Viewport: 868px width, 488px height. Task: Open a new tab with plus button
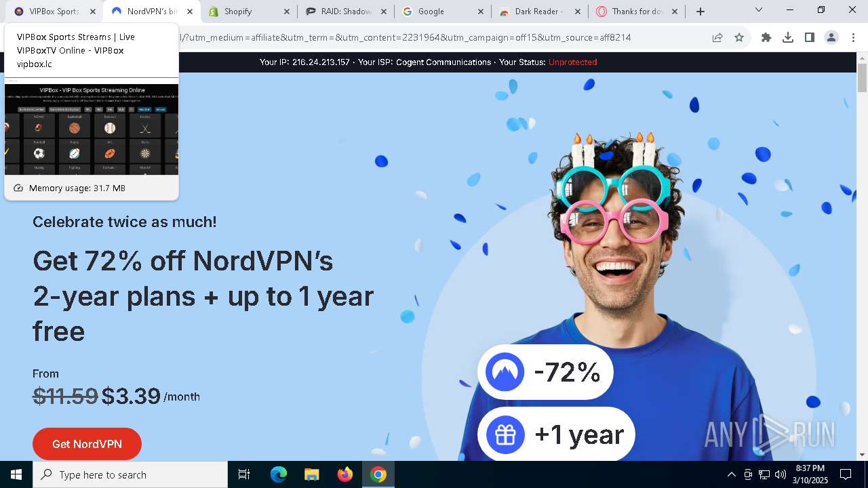pos(701,12)
